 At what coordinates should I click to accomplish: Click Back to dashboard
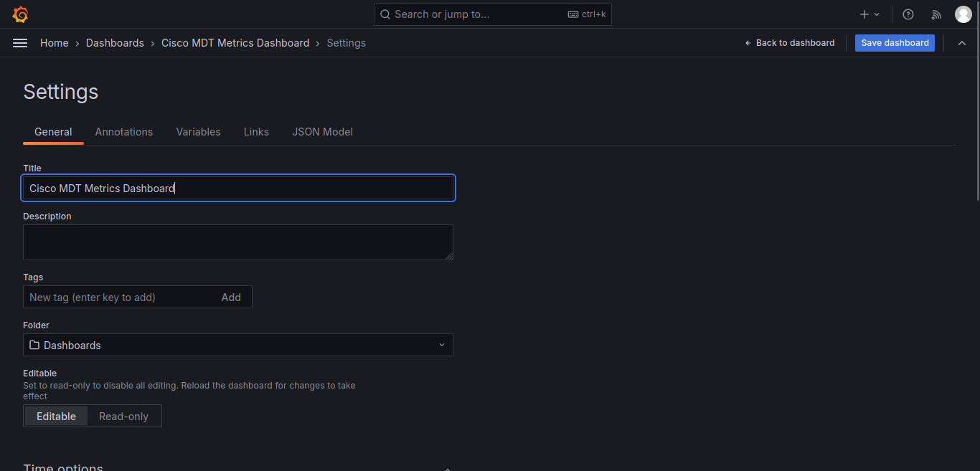(790, 43)
